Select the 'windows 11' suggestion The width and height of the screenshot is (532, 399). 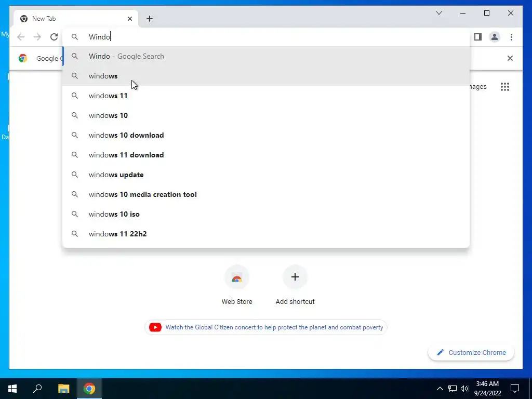coord(267,96)
